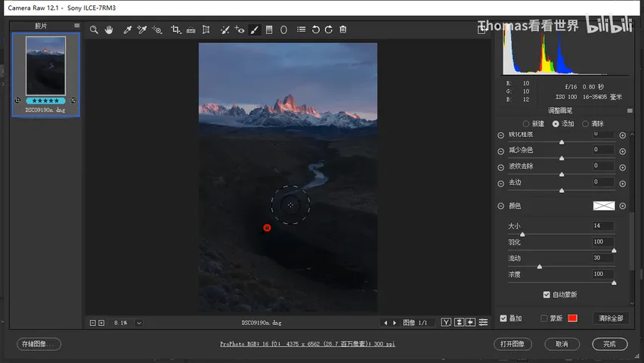Screen dimensions: 644x363
Task: Select the Spot Removal tool
Action: click(224, 29)
